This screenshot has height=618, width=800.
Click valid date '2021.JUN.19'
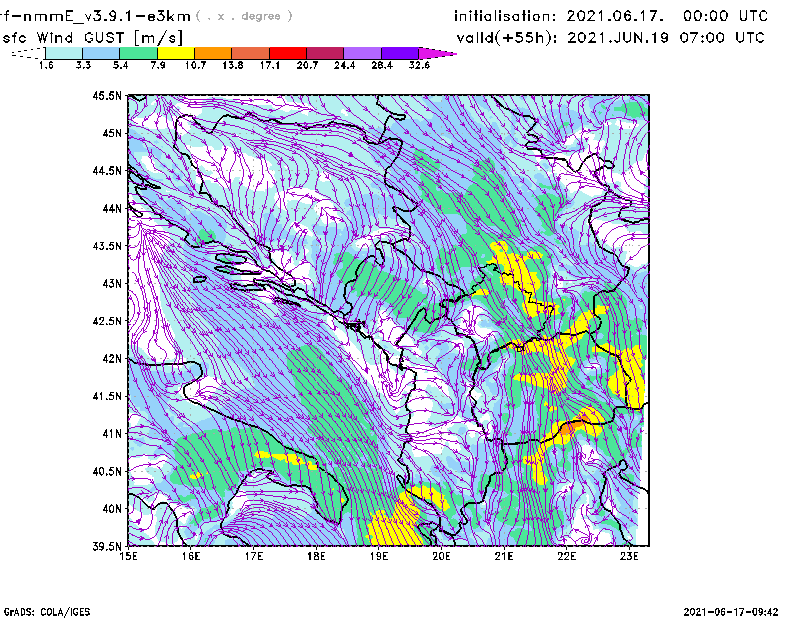click(x=618, y=38)
